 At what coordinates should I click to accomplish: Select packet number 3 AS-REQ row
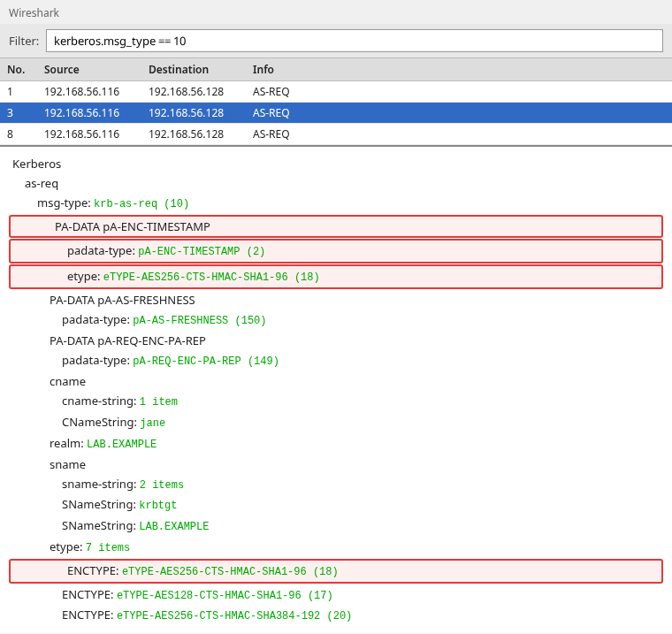[336, 112]
